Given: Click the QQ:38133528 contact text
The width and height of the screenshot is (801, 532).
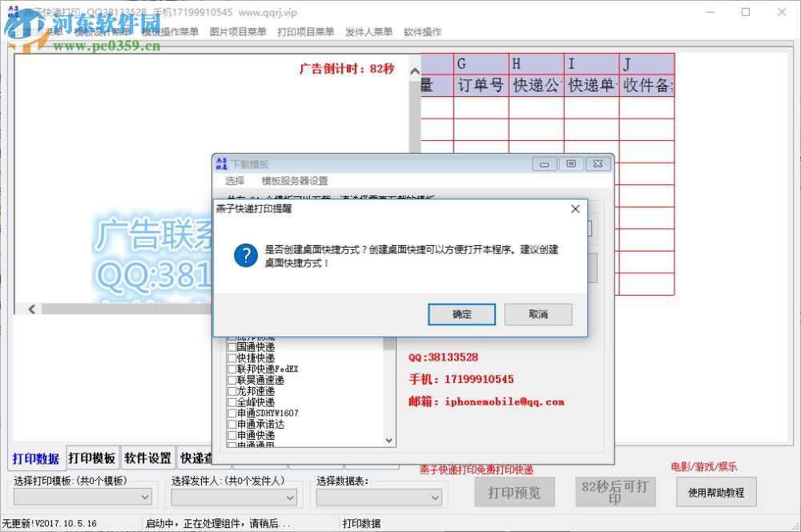Looking at the screenshot, I should [x=444, y=357].
